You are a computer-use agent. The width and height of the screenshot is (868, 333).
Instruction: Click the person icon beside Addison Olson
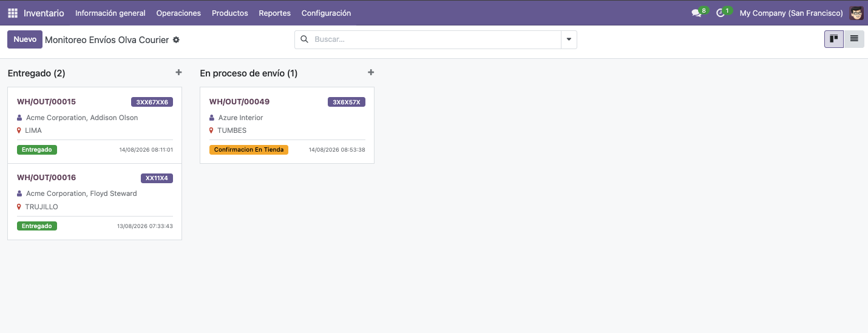[19, 118]
